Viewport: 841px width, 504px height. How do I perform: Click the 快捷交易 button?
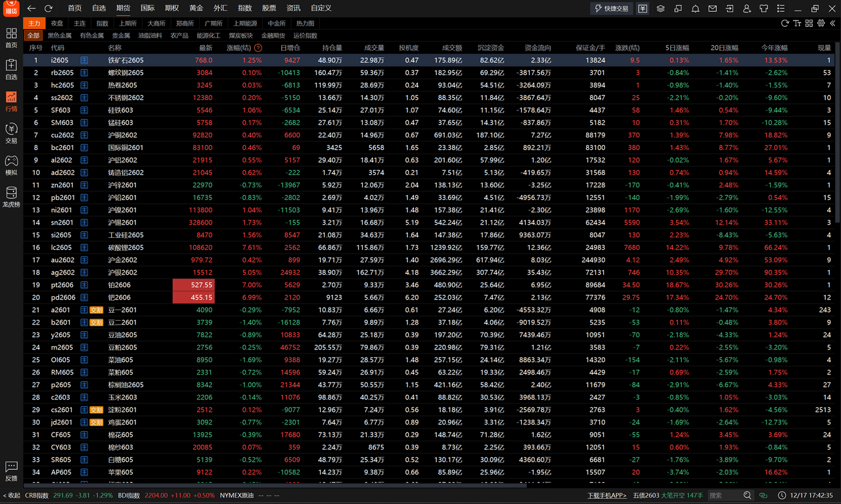tap(611, 9)
